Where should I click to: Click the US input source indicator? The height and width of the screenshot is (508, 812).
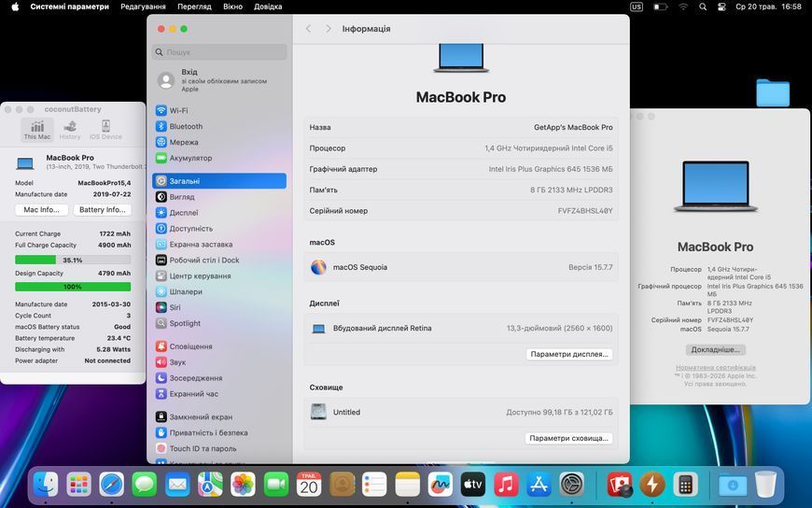[637, 7]
